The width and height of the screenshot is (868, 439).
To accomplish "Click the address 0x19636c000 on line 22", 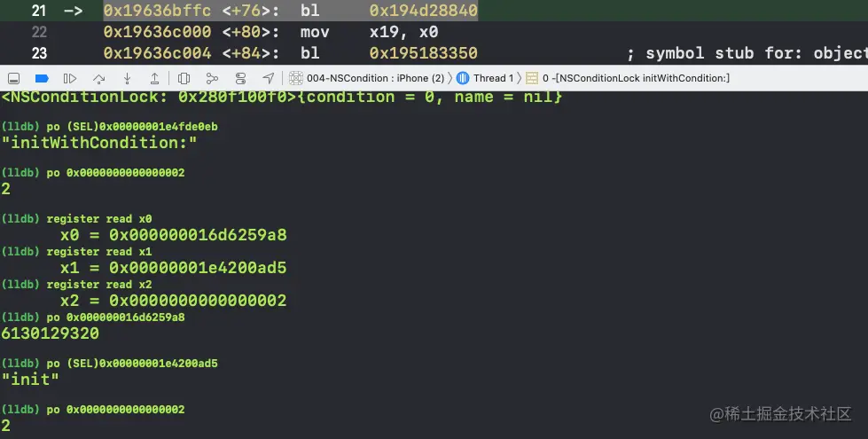I will (157, 32).
